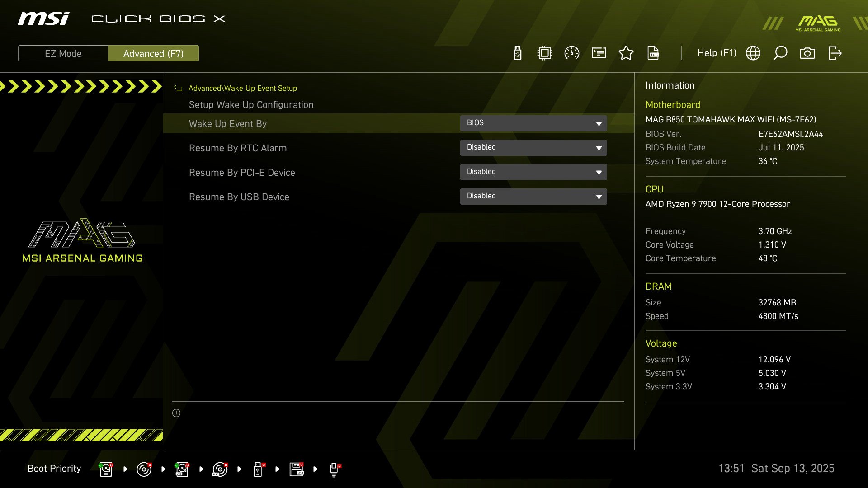Click the Favorites star icon
Viewport: 868px width, 488px height.
[x=626, y=53]
